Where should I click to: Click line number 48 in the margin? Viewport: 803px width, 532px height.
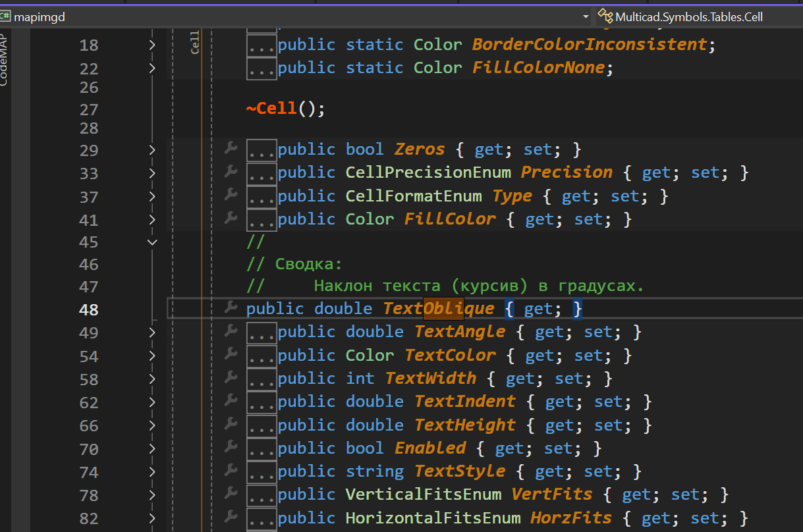[88, 309]
